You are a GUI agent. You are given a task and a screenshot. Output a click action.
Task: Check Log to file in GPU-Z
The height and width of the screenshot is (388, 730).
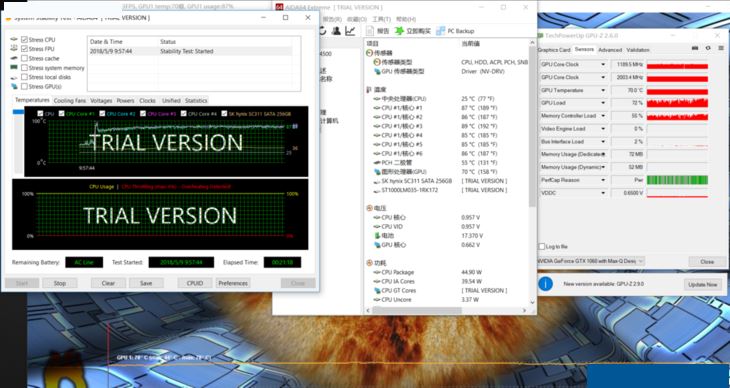[541, 246]
